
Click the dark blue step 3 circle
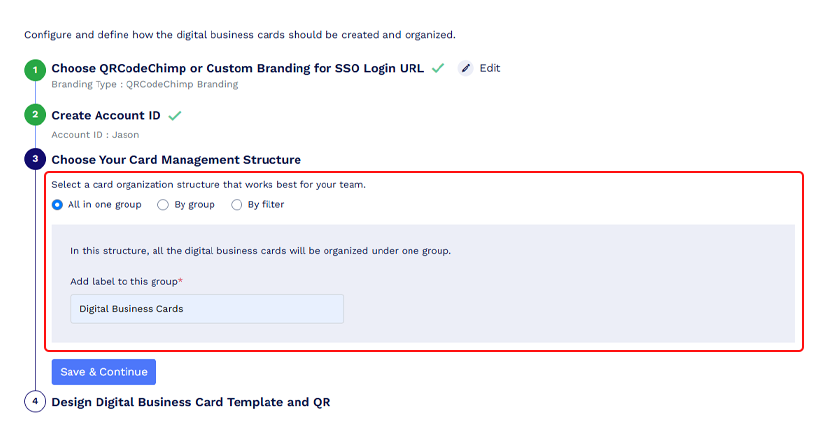coord(35,159)
